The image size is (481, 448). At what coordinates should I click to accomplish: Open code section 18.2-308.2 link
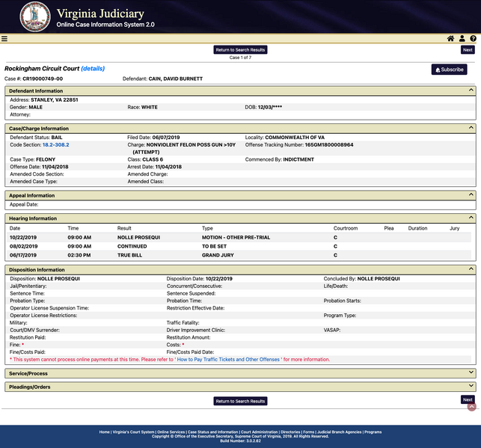click(x=56, y=145)
